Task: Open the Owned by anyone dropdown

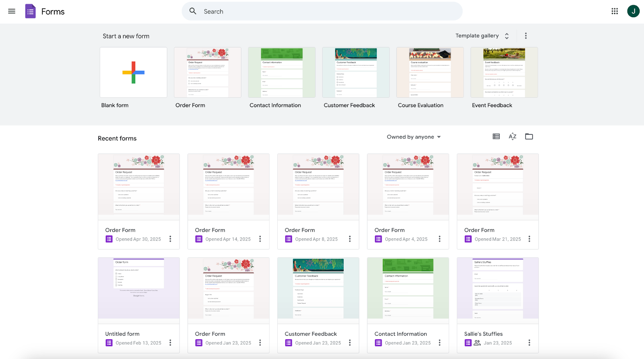Action: [x=414, y=137]
